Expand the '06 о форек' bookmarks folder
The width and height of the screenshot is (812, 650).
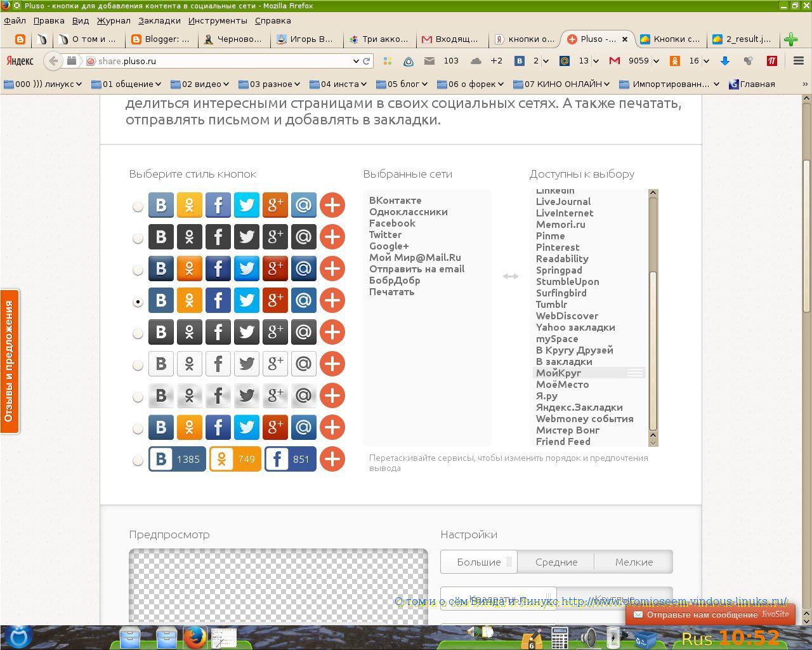(470, 84)
